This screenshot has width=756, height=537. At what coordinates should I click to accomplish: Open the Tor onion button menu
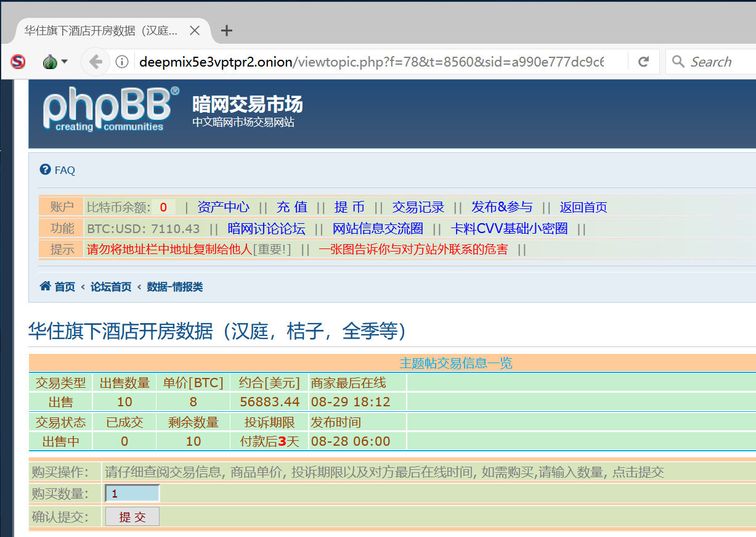coord(54,62)
